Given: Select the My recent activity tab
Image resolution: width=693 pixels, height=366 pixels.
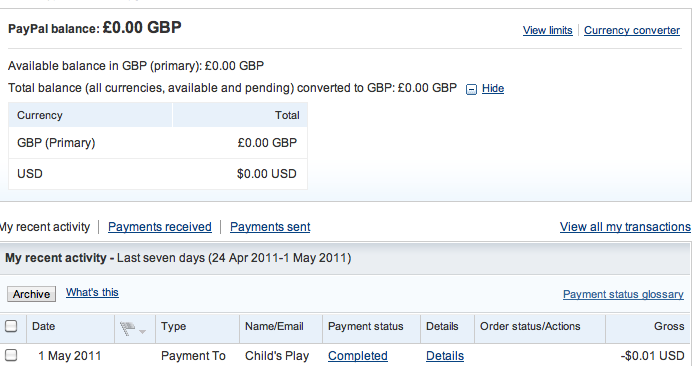Looking at the screenshot, I should coord(45,227).
